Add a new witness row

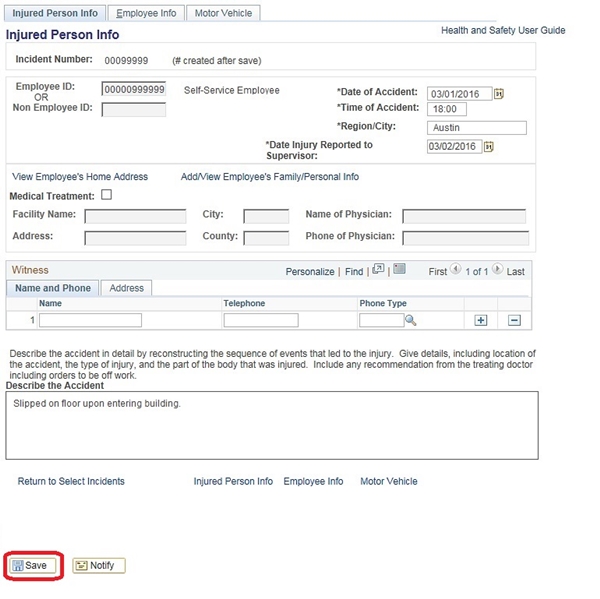[481, 320]
